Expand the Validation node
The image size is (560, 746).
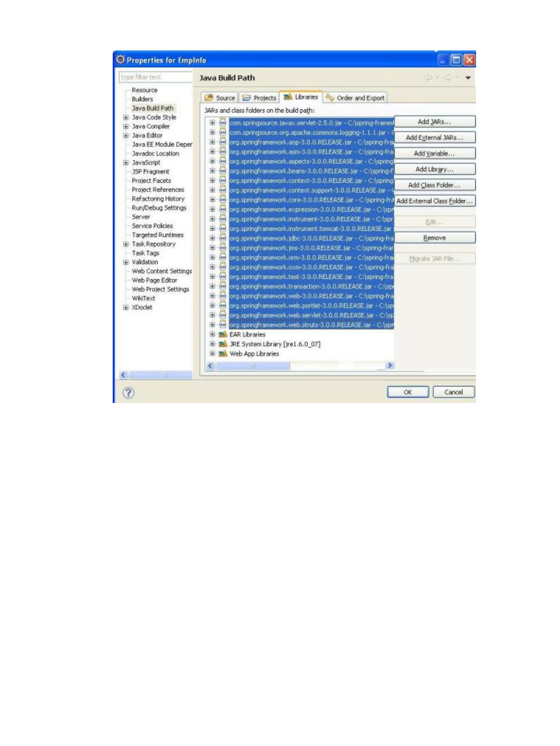pyautogui.click(x=126, y=263)
